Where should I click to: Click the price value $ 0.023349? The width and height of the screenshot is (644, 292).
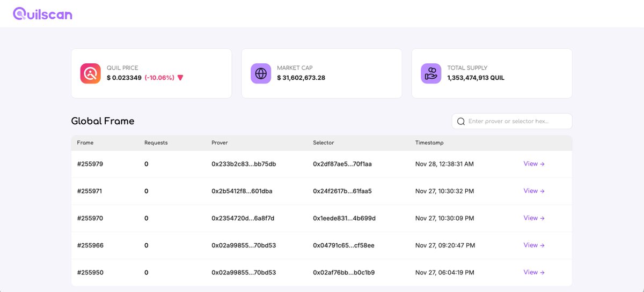(x=124, y=78)
